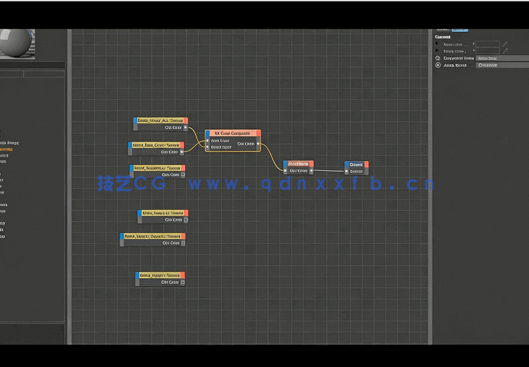This screenshot has width=529, height=367.
Task: Click the picker icon beside the second texture field
Action: click(x=505, y=51)
